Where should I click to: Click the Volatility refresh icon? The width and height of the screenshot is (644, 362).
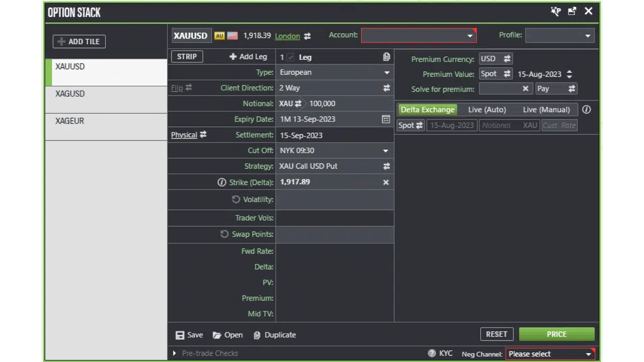(x=236, y=199)
